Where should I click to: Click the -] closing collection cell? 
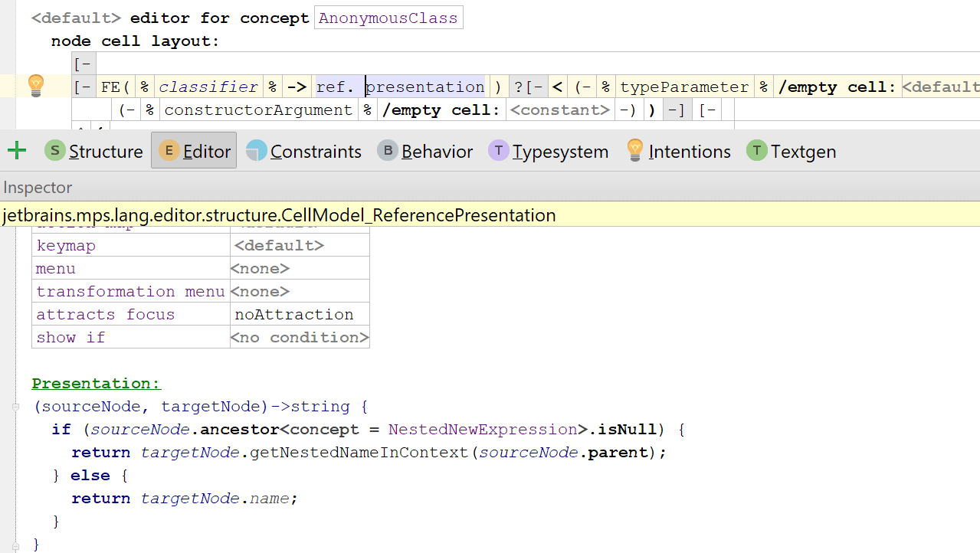[x=675, y=110]
